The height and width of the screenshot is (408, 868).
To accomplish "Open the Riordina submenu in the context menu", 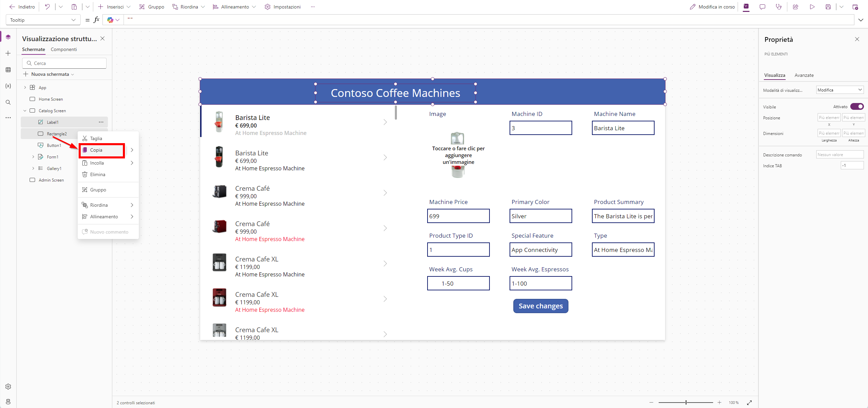I will (108, 205).
